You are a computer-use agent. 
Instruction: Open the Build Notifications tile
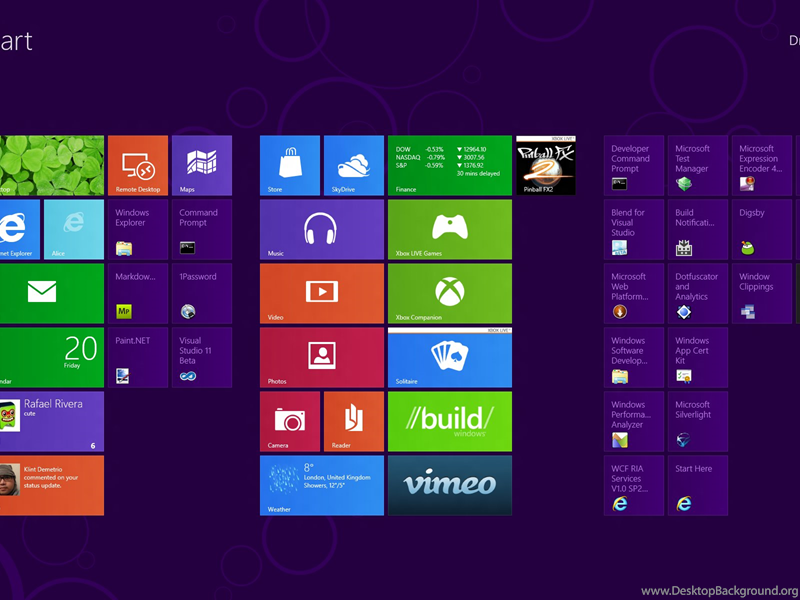click(x=698, y=230)
